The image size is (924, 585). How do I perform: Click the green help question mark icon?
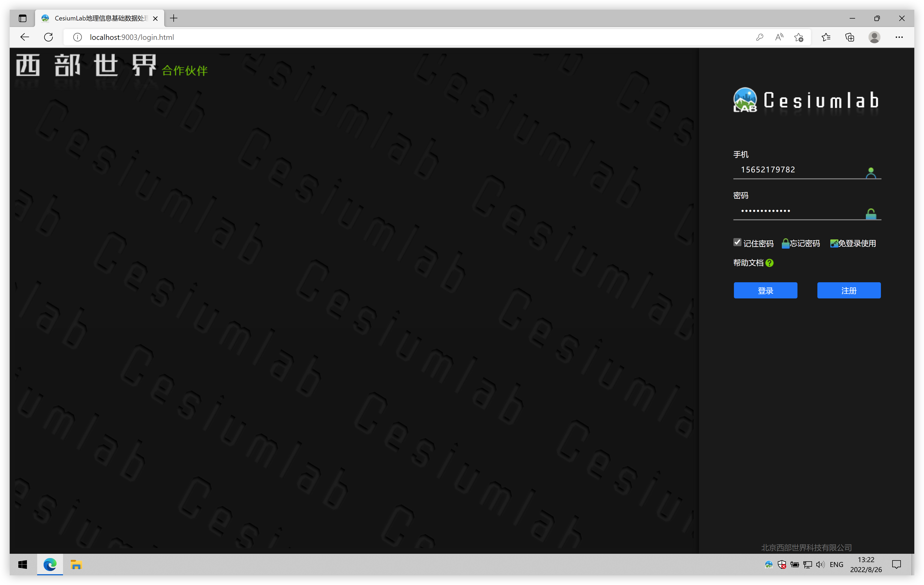coord(769,263)
